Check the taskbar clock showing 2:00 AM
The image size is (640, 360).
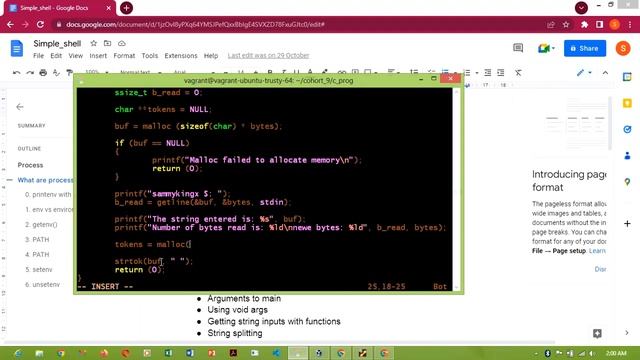point(616,353)
